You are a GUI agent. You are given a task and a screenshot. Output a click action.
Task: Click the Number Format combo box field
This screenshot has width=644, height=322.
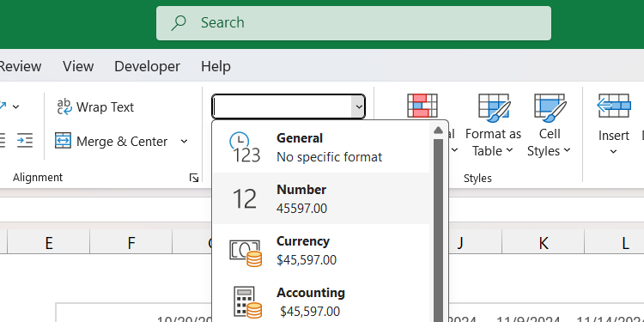(282, 106)
